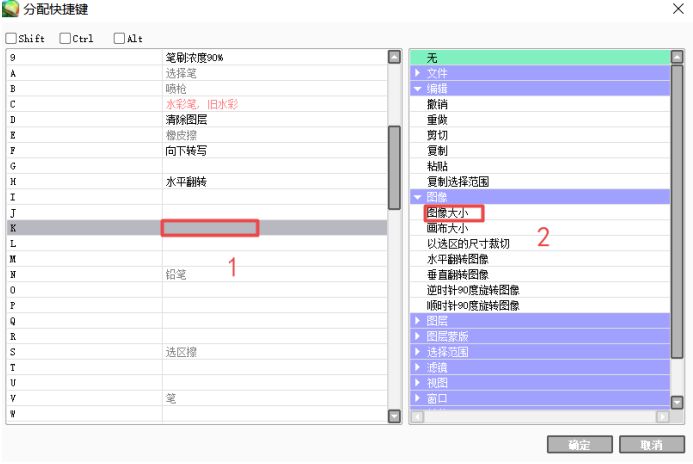
Task: Select 图像大小 command in list
Action: (447, 213)
